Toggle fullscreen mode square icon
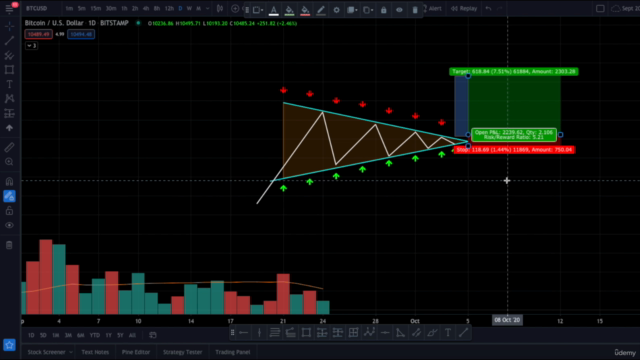The height and width of the screenshot is (360, 640). (x=600, y=9)
